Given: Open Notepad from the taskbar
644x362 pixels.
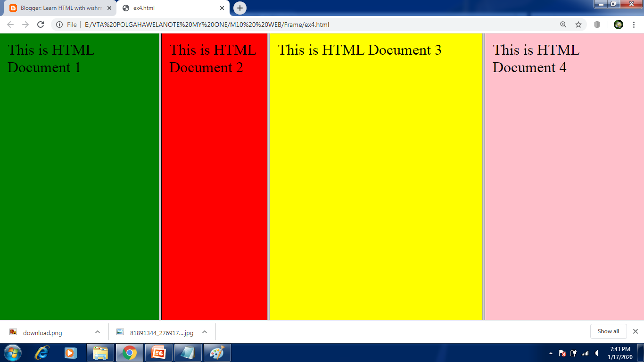Looking at the screenshot, I should tap(188, 353).
